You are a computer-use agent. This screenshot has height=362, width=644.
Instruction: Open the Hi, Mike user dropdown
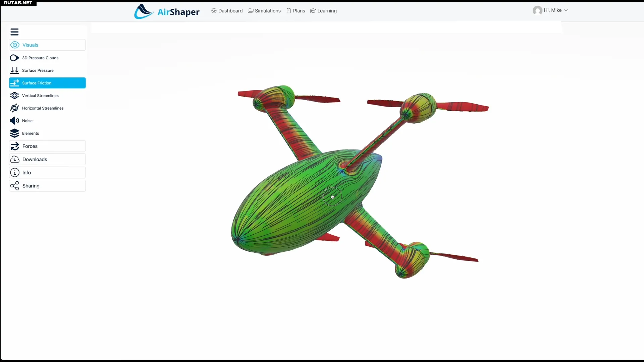pyautogui.click(x=550, y=10)
